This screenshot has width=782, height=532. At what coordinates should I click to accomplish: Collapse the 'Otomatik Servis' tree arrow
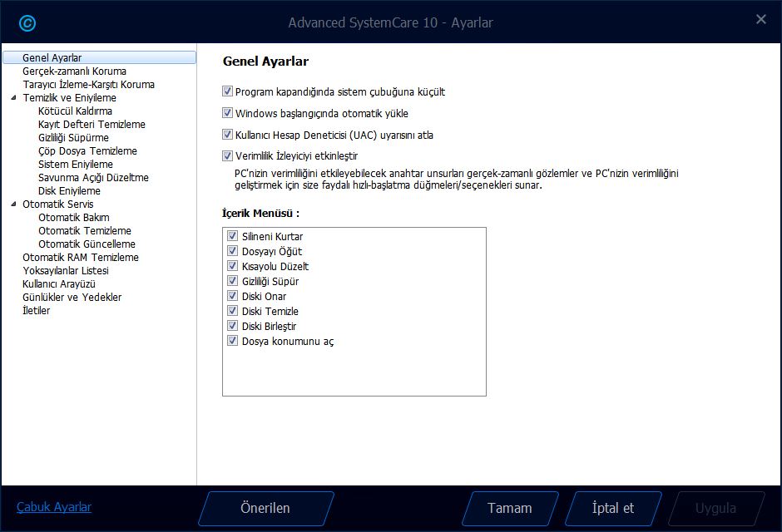(x=13, y=204)
